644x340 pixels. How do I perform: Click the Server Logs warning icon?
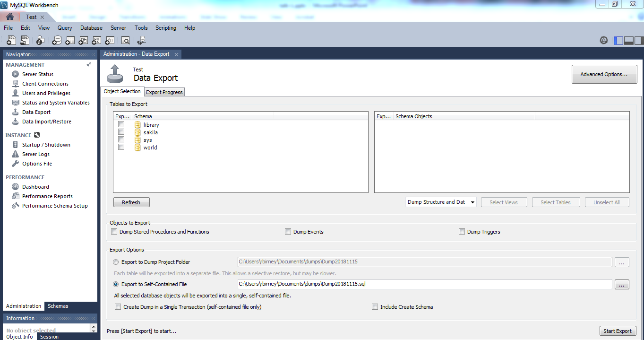coord(16,154)
